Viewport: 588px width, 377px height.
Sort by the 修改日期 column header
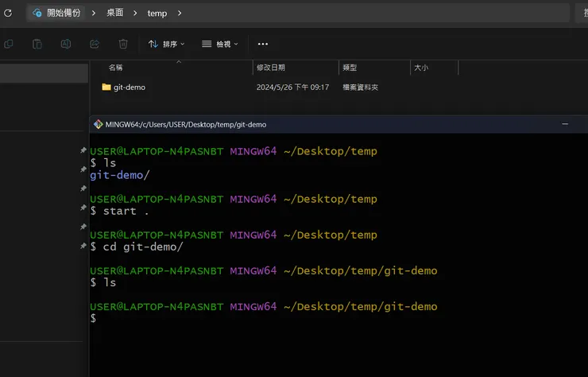pos(271,68)
